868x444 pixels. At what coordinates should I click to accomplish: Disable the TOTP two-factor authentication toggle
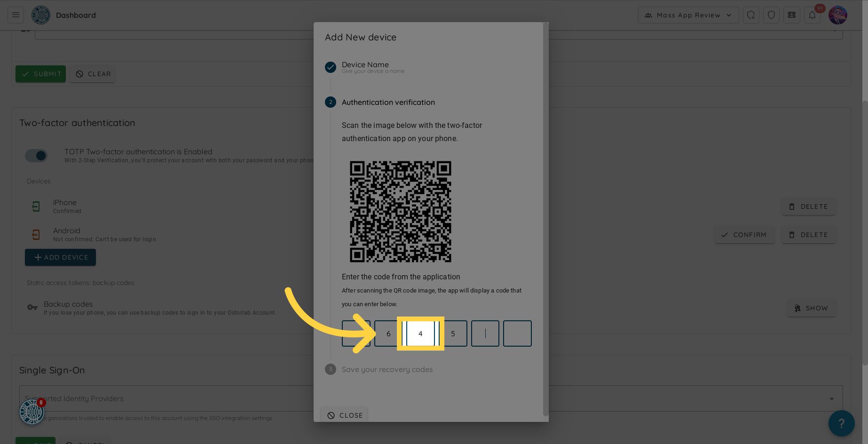click(37, 156)
